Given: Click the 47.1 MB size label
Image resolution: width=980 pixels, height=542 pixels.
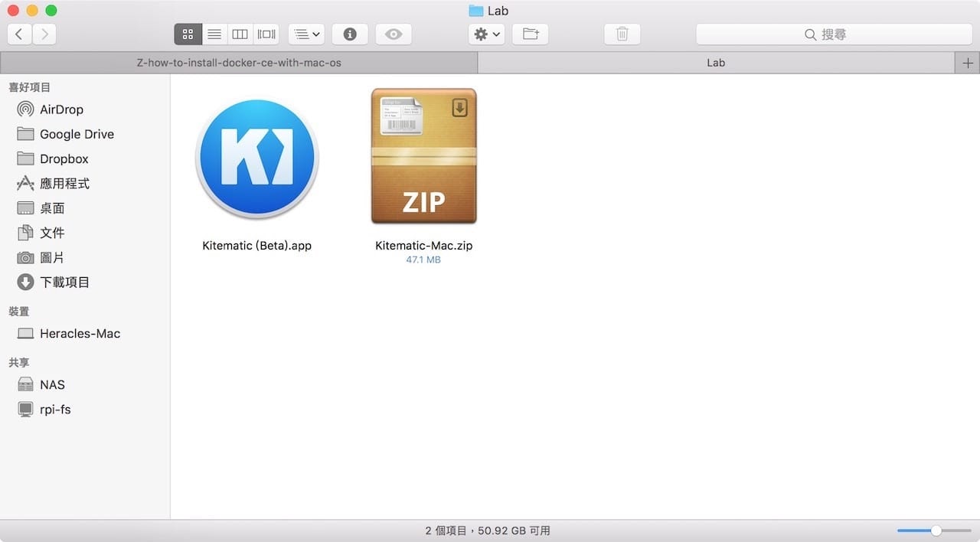Looking at the screenshot, I should 423,260.
